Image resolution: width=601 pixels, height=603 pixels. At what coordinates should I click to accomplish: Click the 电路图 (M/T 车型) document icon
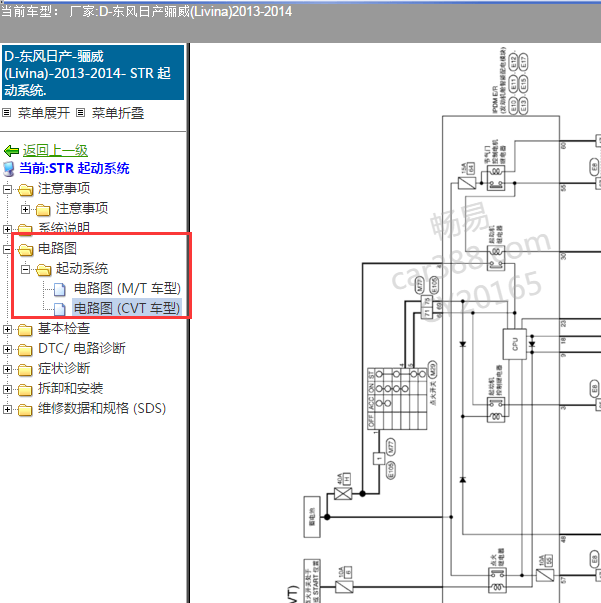click(x=61, y=289)
